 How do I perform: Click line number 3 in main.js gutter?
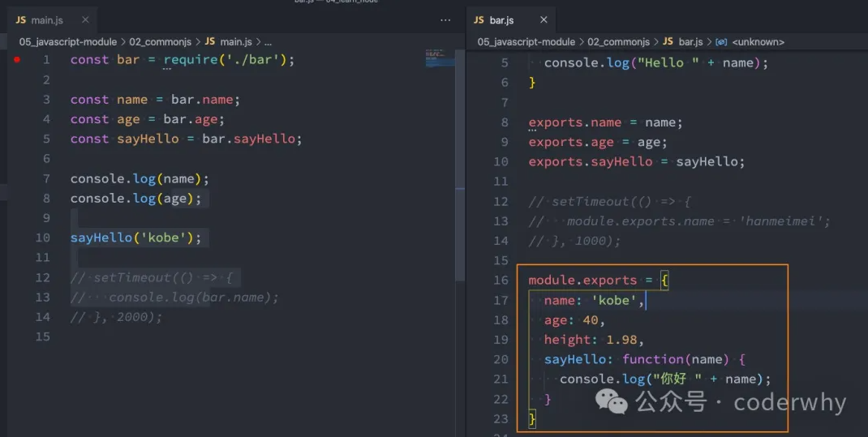pos(46,100)
